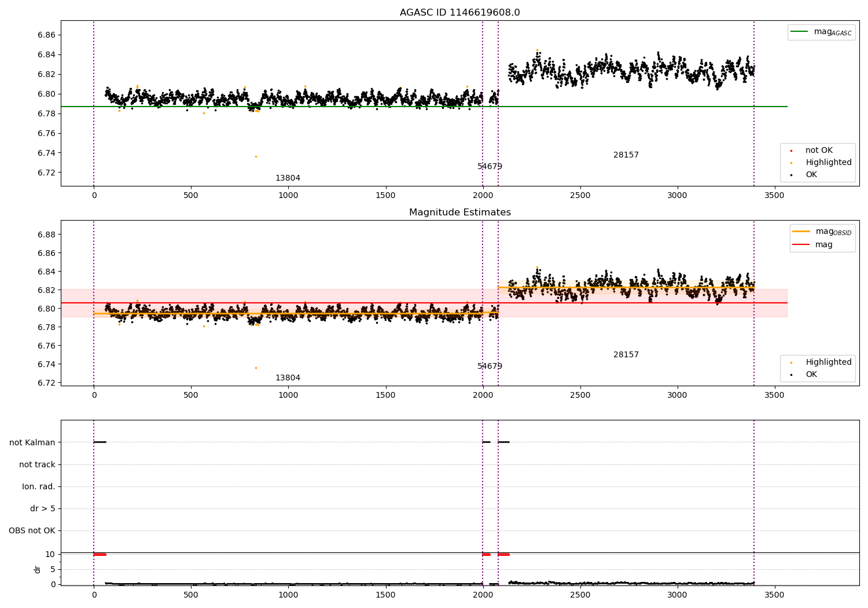Click 'Highlighted' legend entry in Magnitude Estimates plot

pos(821,362)
